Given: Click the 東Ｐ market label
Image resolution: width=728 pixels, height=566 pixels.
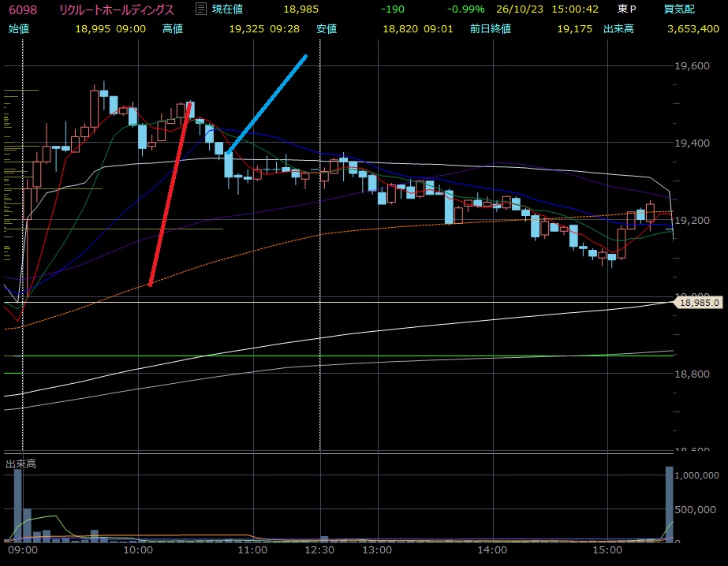Looking at the screenshot, I should (627, 9).
